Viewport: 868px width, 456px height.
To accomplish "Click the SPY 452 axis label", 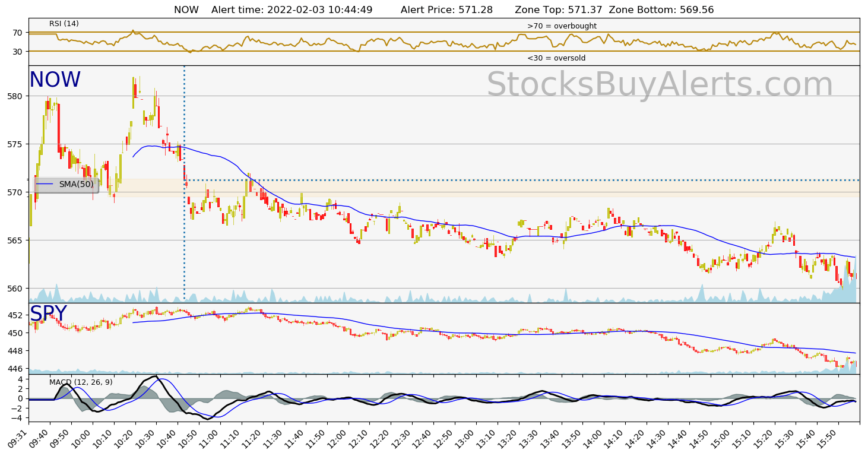I will pos(16,315).
